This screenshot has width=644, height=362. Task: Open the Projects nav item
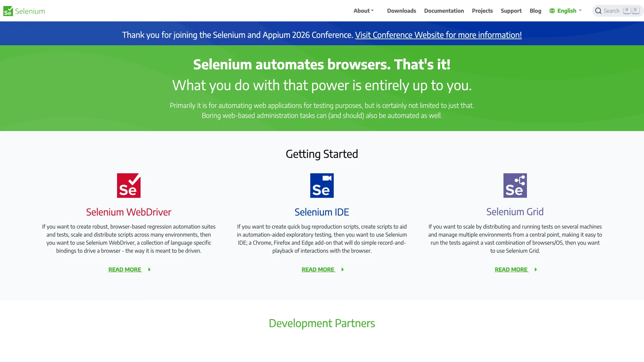click(482, 11)
